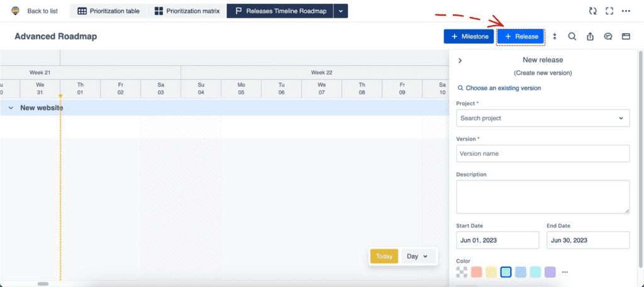
Task: Click into the Description text area
Action: pyautogui.click(x=543, y=197)
